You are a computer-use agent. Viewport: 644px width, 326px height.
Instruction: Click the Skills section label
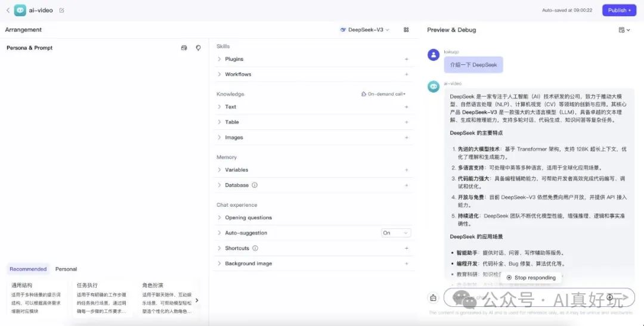[223, 46]
